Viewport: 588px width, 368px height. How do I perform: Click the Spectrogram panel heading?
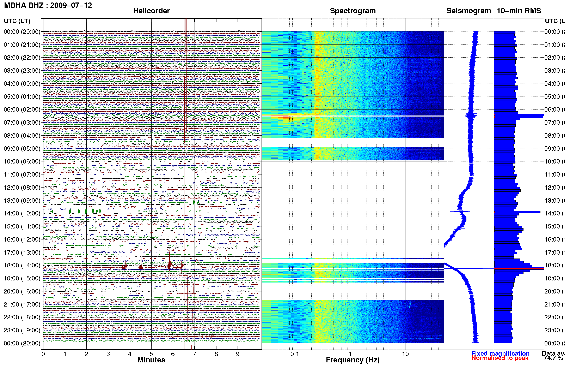click(x=353, y=11)
